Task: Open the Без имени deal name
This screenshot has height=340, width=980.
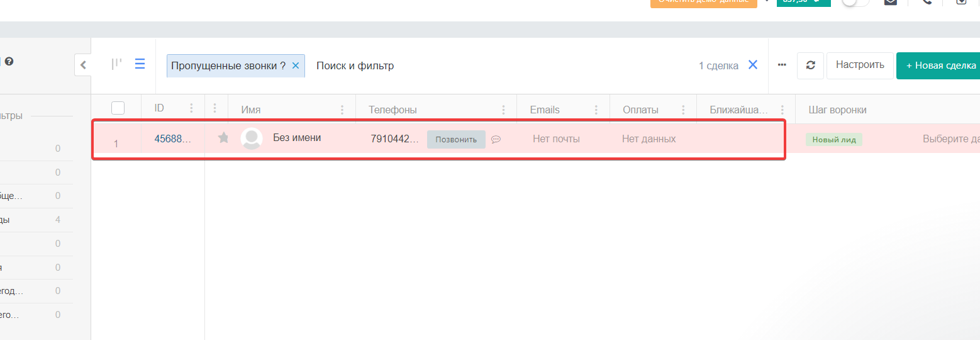Action: (x=297, y=137)
